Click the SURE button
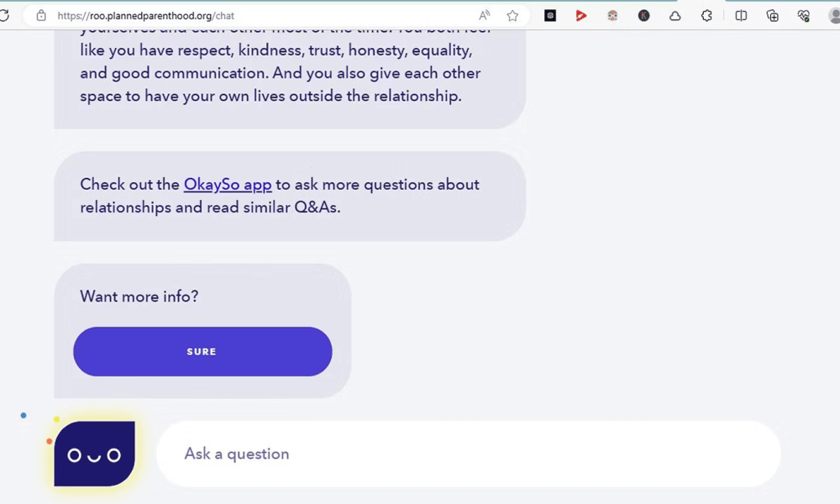The height and width of the screenshot is (504, 840). click(x=202, y=351)
